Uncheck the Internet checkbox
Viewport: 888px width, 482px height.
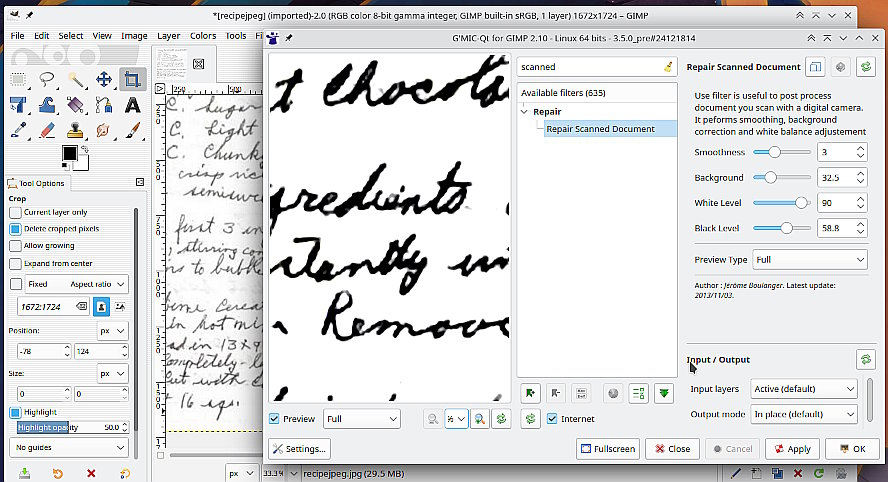(552, 419)
